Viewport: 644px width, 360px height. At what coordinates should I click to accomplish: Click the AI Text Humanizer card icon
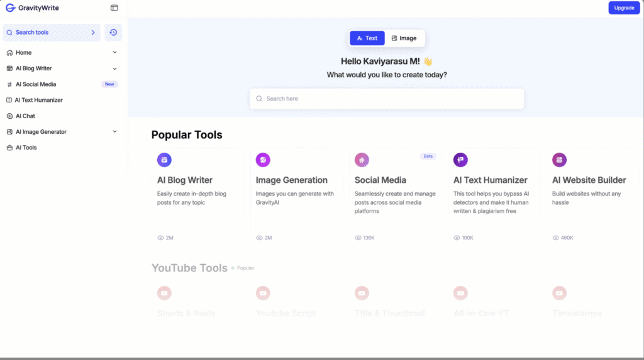[460, 160]
